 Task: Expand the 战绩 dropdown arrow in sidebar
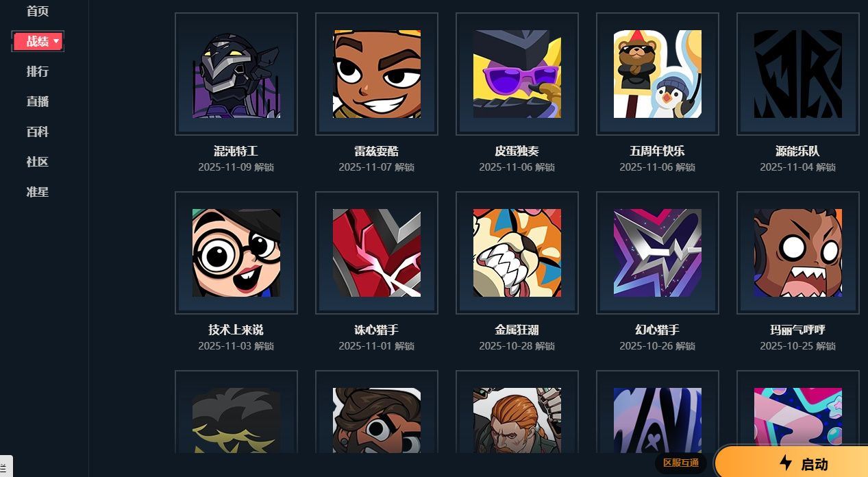pyautogui.click(x=56, y=42)
